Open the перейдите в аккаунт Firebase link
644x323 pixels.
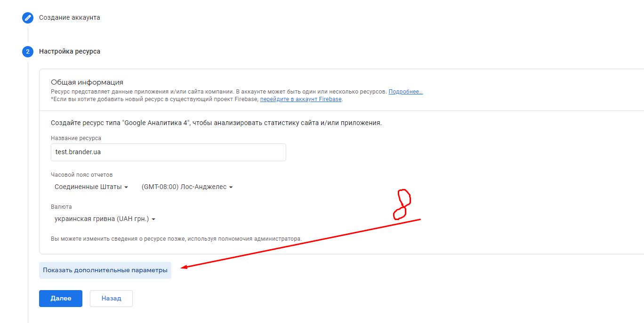point(301,99)
